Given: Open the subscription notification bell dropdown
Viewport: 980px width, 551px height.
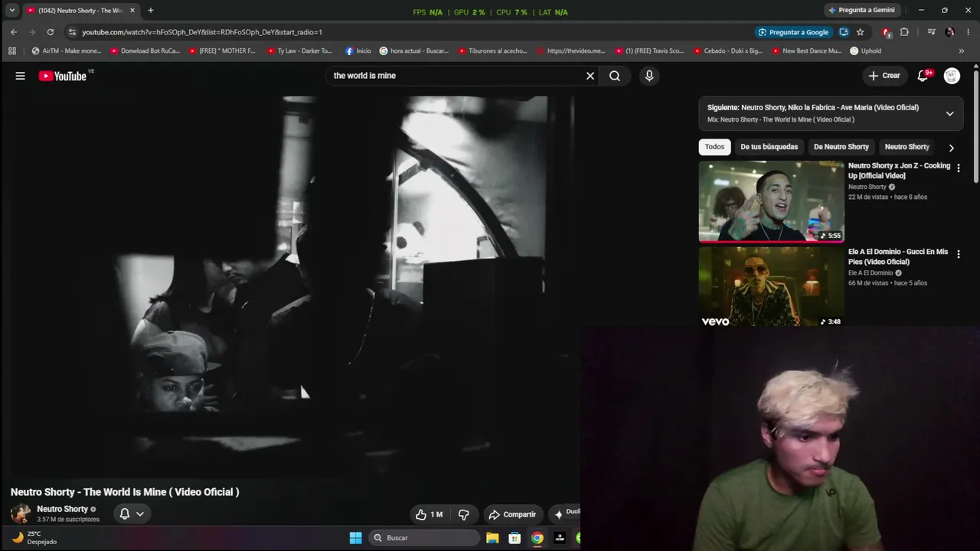Looking at the screenshot, I should pyautogui.click(x=132, y=514).
